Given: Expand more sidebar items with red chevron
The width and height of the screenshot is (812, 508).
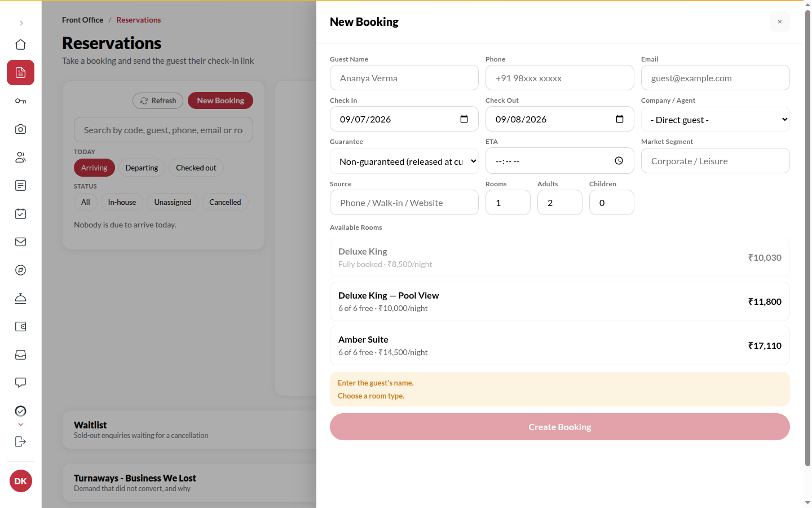Looking at the screenshot, I should pos(21,424).
